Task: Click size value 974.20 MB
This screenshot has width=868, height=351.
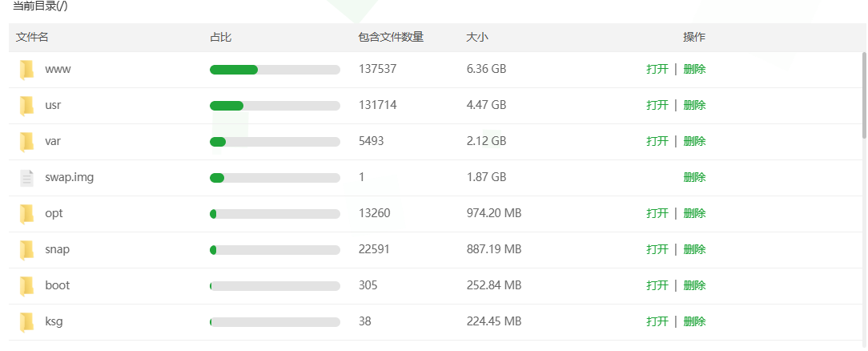Action: (494, 213)
